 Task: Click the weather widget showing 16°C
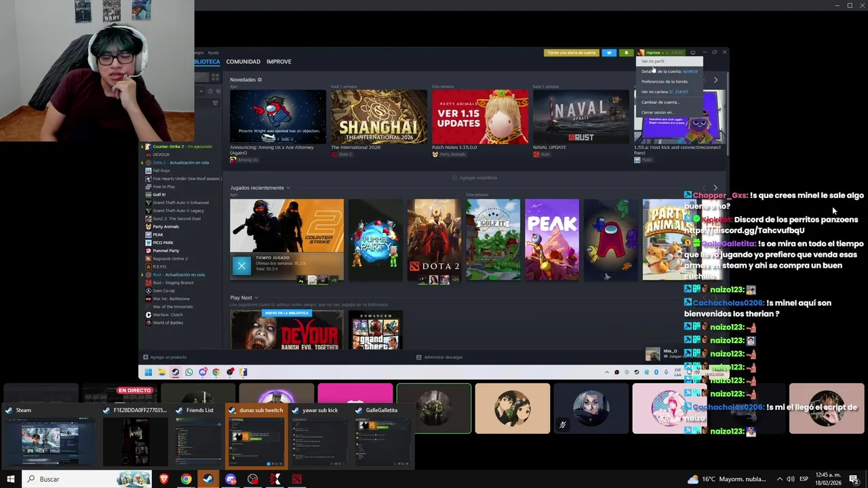728,479
